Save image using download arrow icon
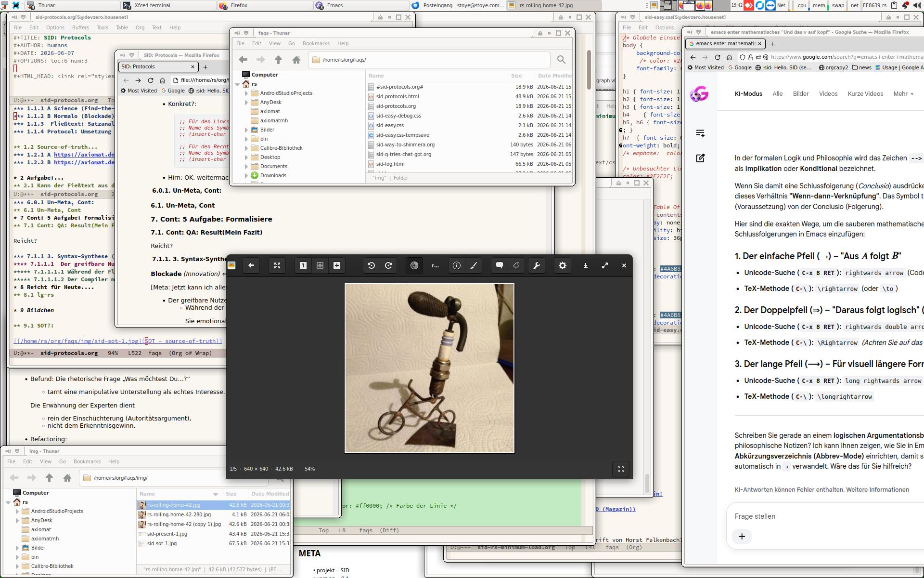Image resolution: width=924 pixels, height=578 pixels. coord(586,265)
